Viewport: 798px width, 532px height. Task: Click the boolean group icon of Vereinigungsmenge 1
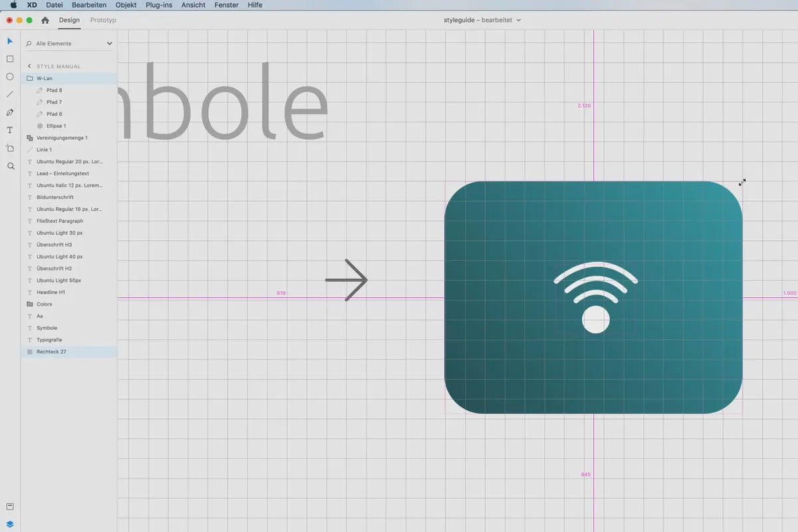coord(29,138)
